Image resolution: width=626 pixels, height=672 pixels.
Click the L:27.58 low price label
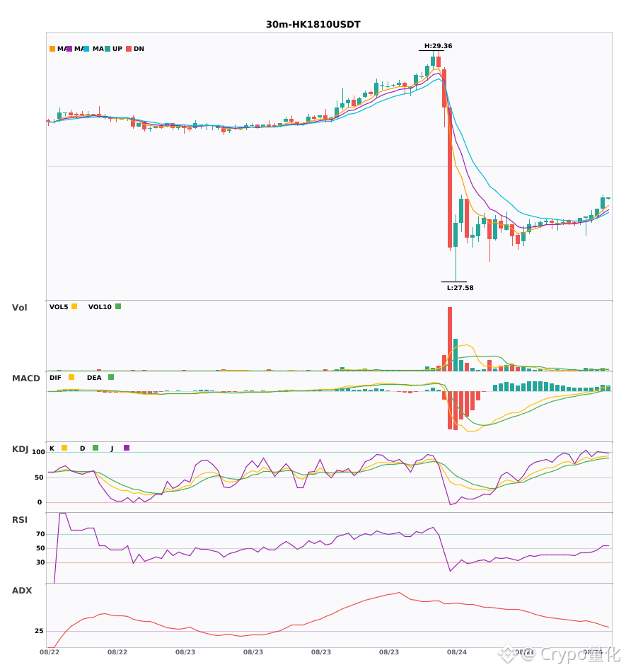(x=460, y=288)
